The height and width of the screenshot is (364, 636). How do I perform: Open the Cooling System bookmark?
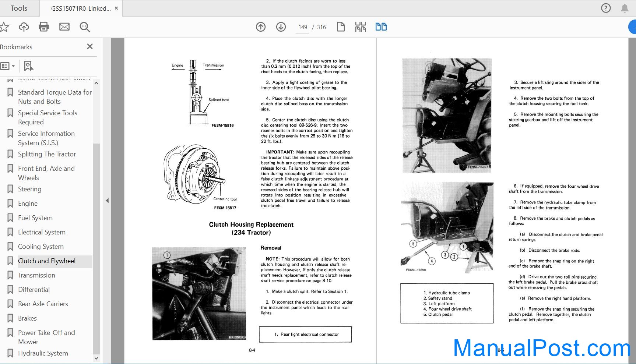click(41, 247)
